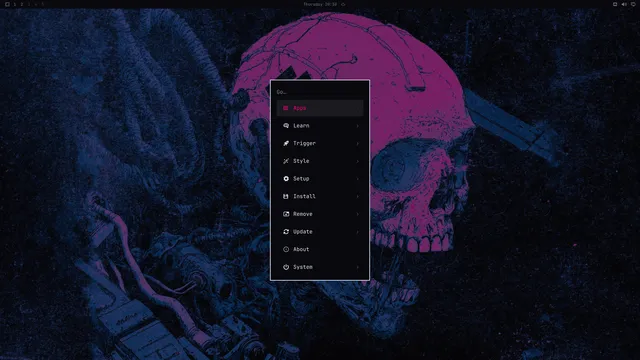Open the System menu entry

pos(320,267)
